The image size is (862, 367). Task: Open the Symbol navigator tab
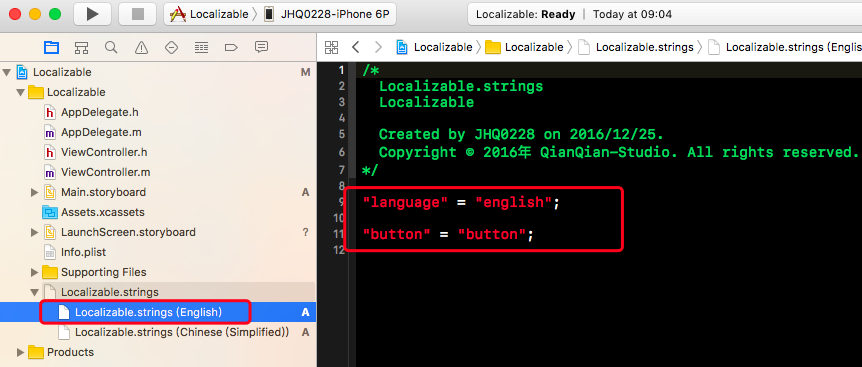(81, 48)
